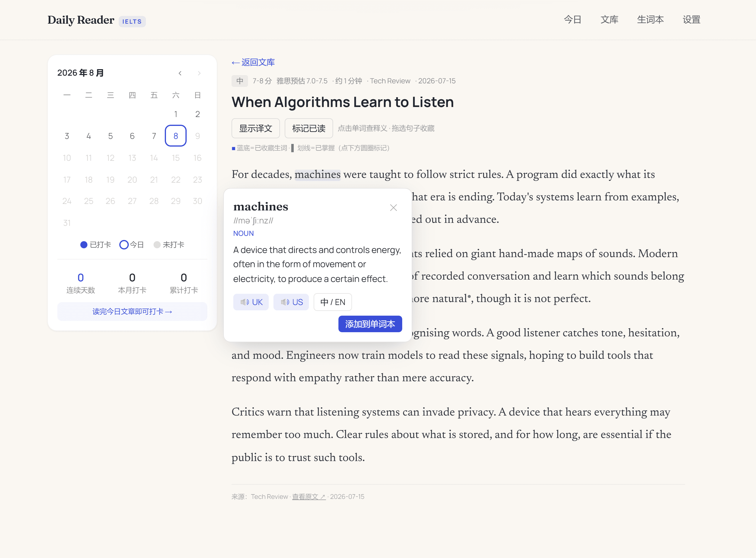Toggle 显示译文 translation display
756x558 pixels.
[x=255, y=128]
